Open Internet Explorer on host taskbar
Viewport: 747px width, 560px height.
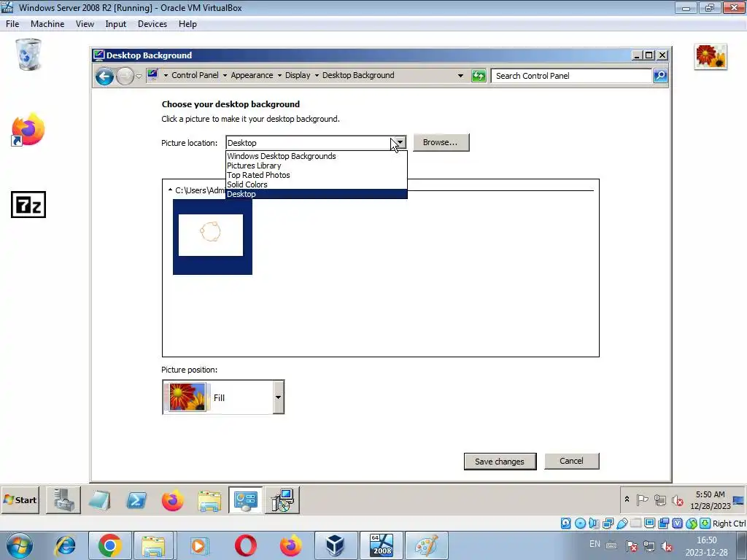coord(65,545)
